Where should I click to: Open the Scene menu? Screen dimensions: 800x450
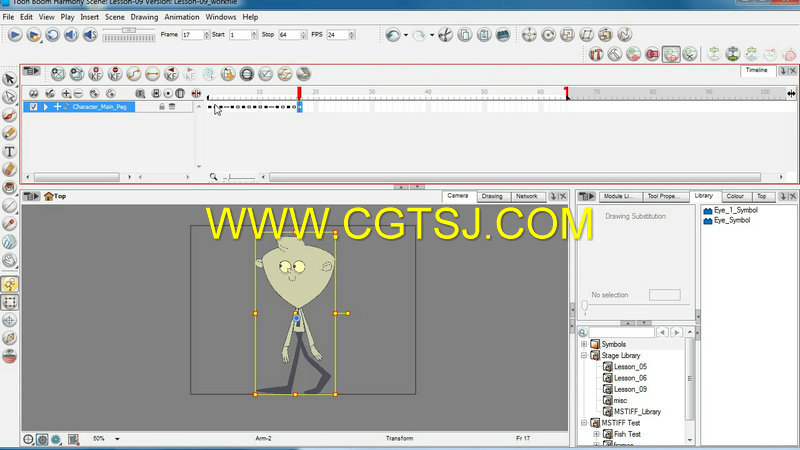pyautogui.click(x=114, y=17)
